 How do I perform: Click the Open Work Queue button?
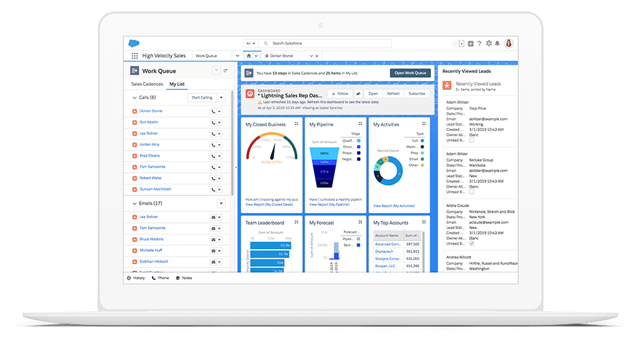point(409,73)
